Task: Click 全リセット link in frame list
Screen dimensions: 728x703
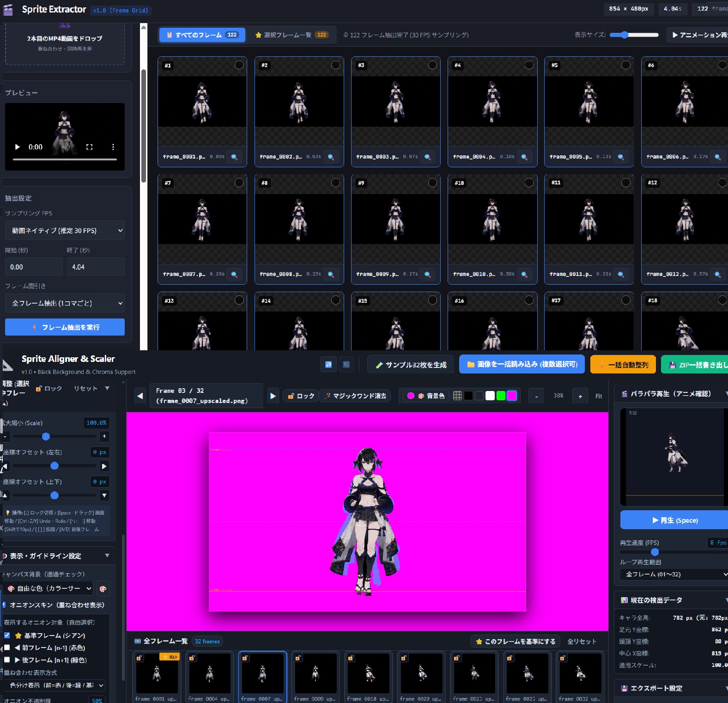Action: pos(582,642)
